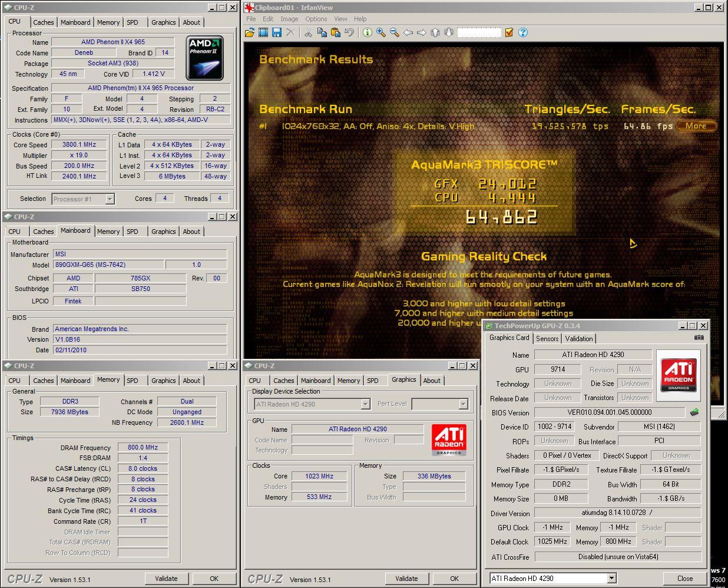Image resolution: width=728 pixels, height=588 pixels.
Task: Click the ATI Radeon logo in GPU-Z
Action: pos(679,375)
